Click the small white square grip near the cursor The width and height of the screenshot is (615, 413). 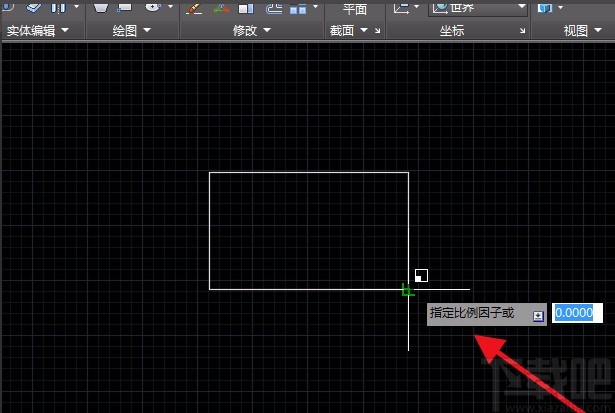421,275
